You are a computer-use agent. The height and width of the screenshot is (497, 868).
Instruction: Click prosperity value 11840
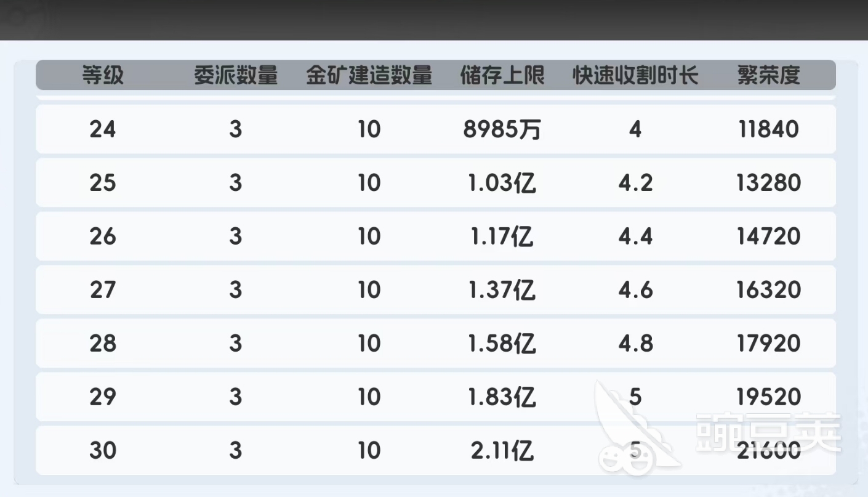coord(769,129)
